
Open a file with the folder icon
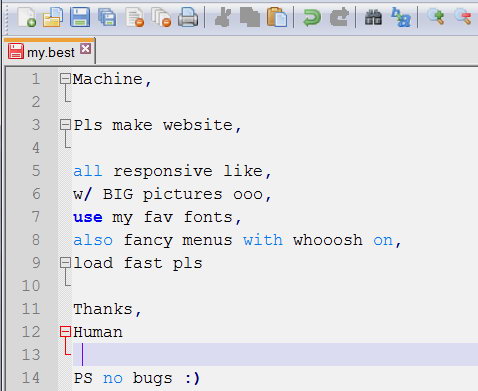(53, 17)
